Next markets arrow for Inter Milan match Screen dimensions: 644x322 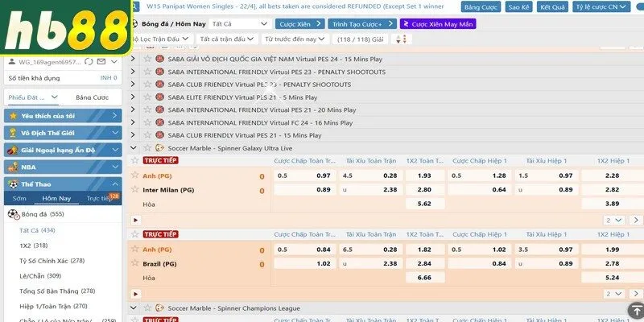[635, 220]
